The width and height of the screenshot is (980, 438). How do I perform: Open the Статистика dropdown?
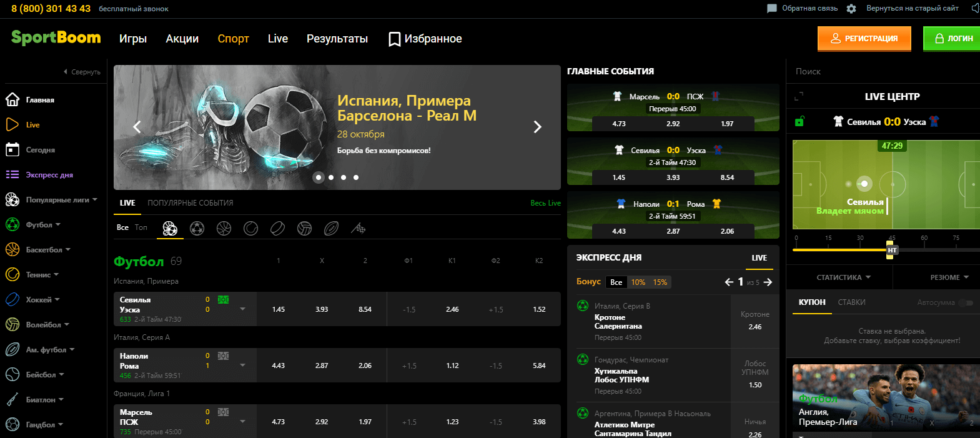[x=843, y=277]
